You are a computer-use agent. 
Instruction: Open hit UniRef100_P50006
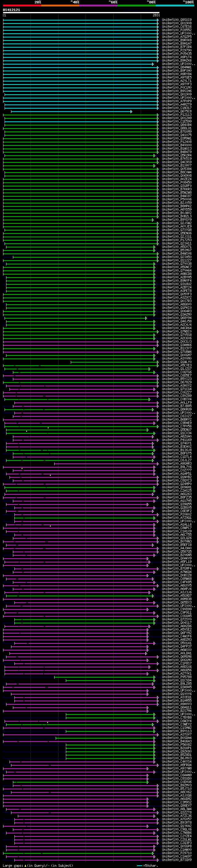click(177, 200)
